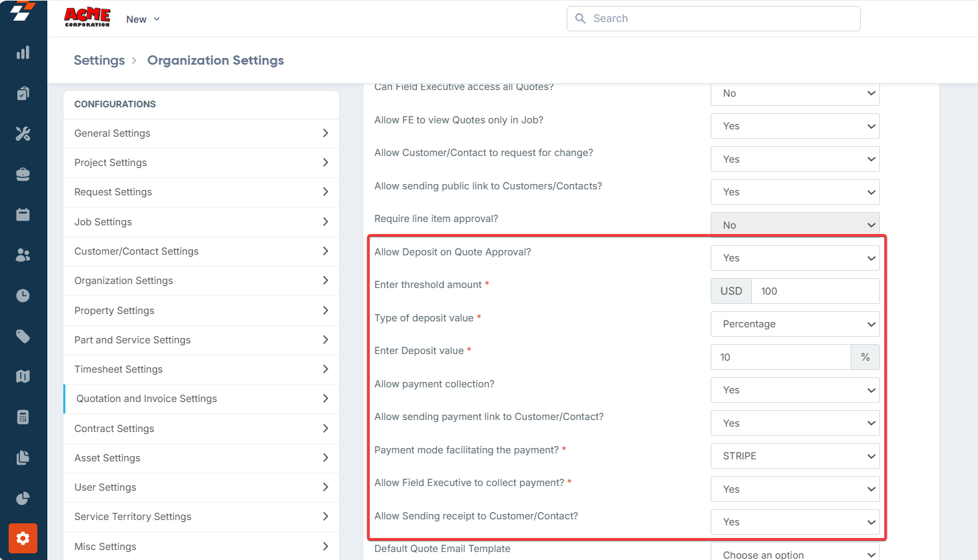The image size is (978, 560).
Task: Open 'Allow payment collection?' Yes dropdown
Action: [x=795, y=390]
